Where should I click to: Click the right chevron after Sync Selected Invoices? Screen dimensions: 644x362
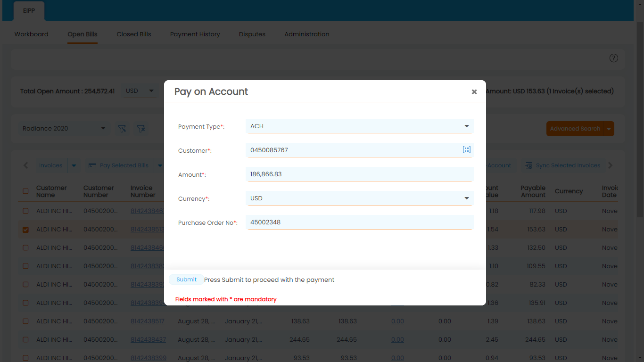tap(610, 165)
